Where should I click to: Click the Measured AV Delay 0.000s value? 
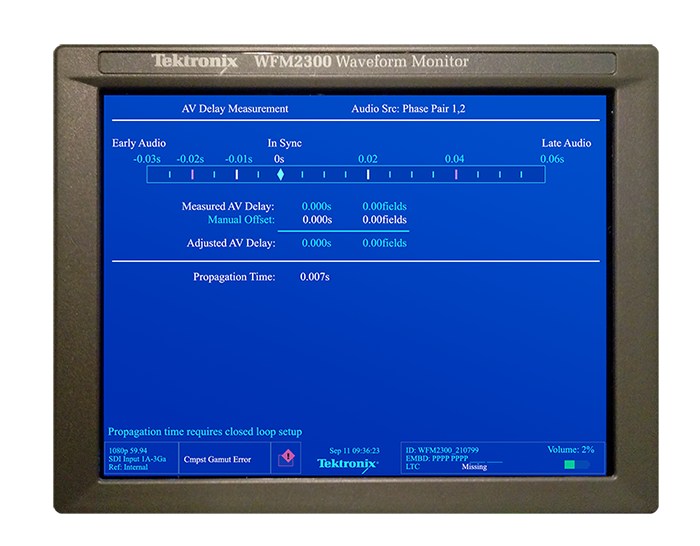click(x=317, y=206)
